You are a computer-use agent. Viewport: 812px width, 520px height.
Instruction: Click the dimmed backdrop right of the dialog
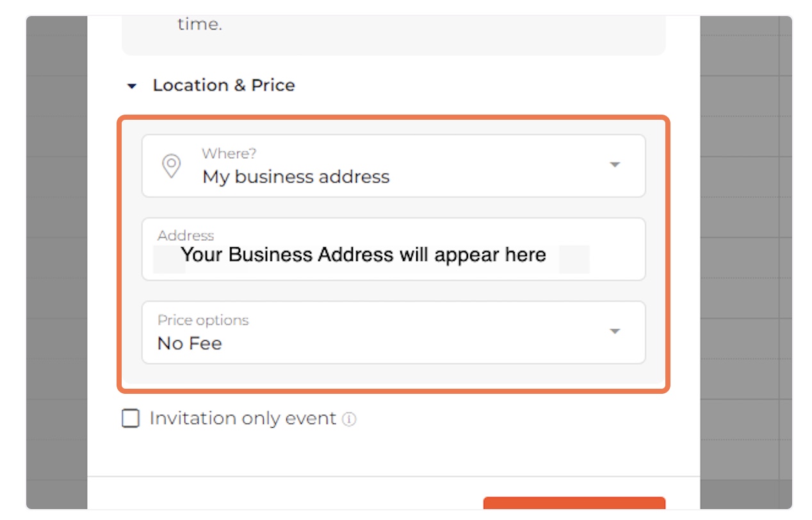click(x=746, y=256)
